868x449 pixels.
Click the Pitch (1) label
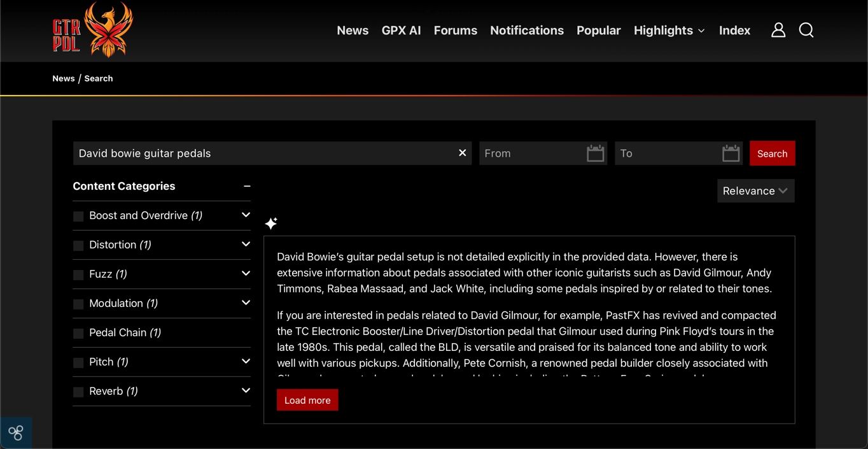[x=109, y=362]
